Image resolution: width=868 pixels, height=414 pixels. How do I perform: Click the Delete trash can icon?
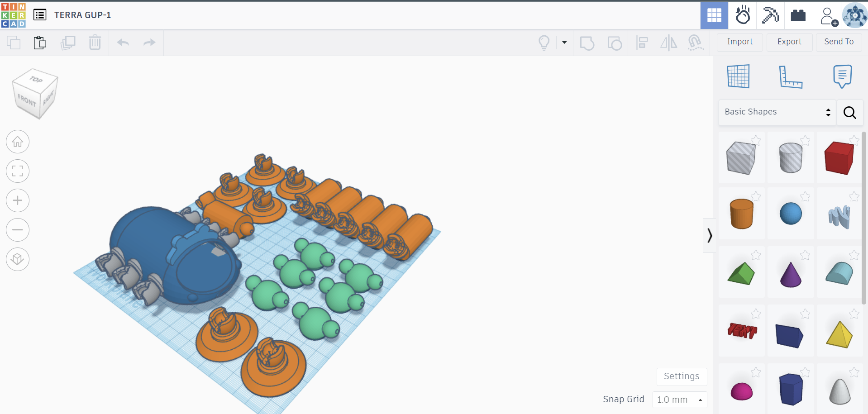coord(95,43)
